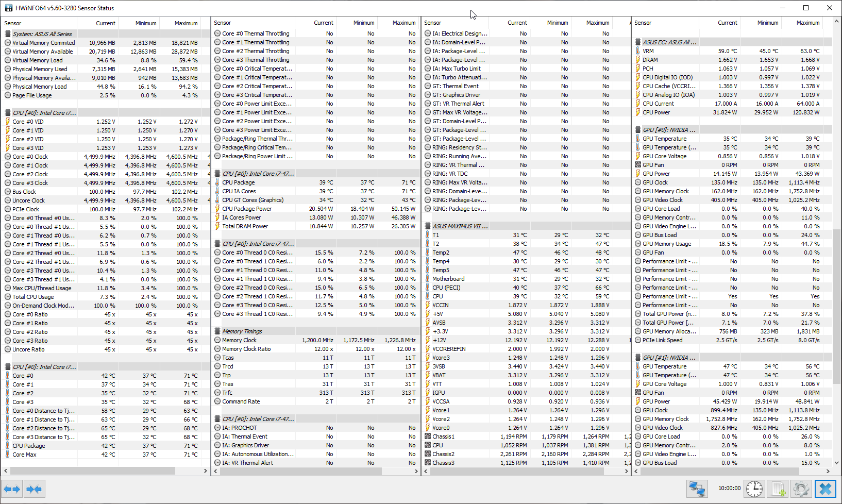Click the VRM thermometer icon

(638, 51)
